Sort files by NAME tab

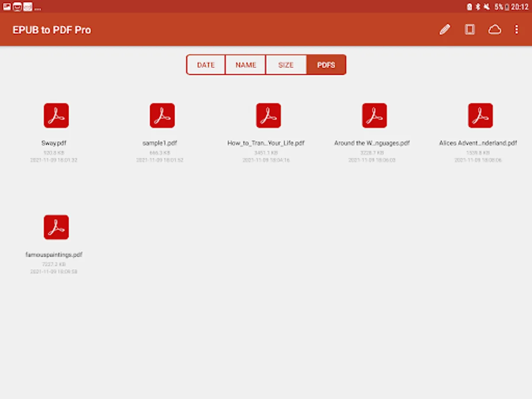(246, 65)
